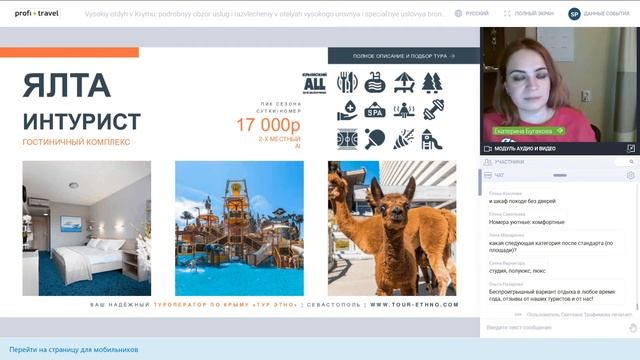Viewport: 640px width, 360px height.
Task: Open Перейти на страницу для мобильников link
Action: click(x=73, y=350)
